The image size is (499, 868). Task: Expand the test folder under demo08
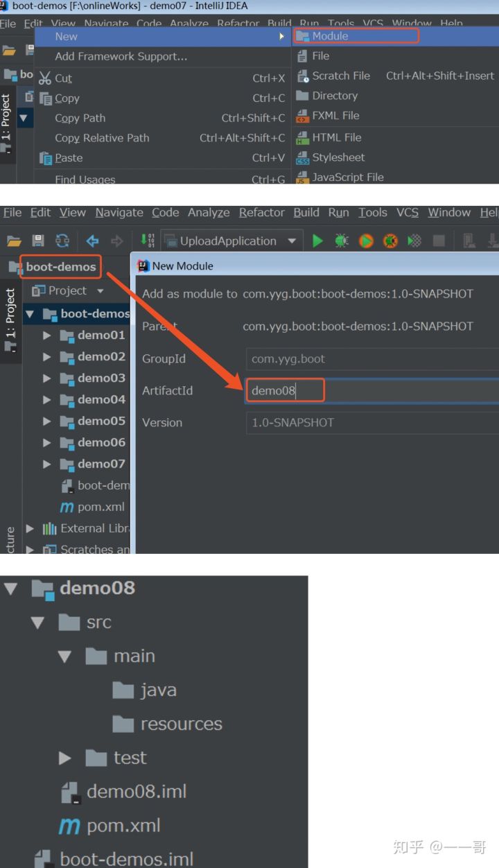click(x=65, y=758)
